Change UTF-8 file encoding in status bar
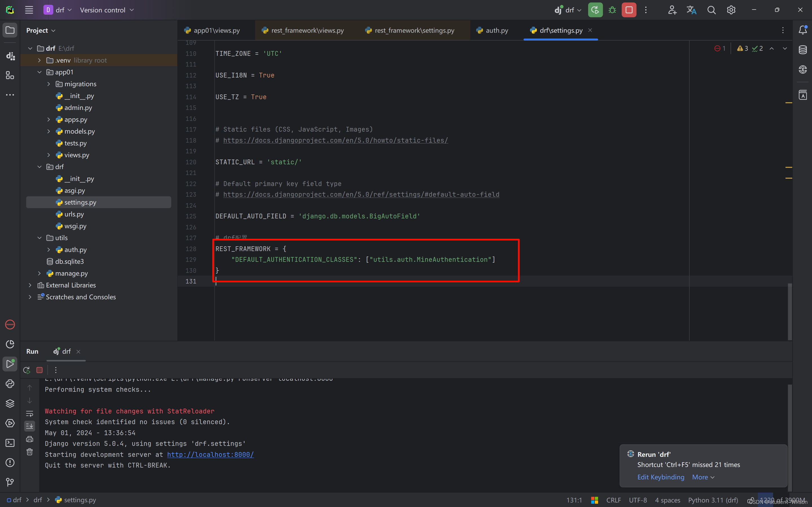The image size is (812, 507). click(637, 500)
